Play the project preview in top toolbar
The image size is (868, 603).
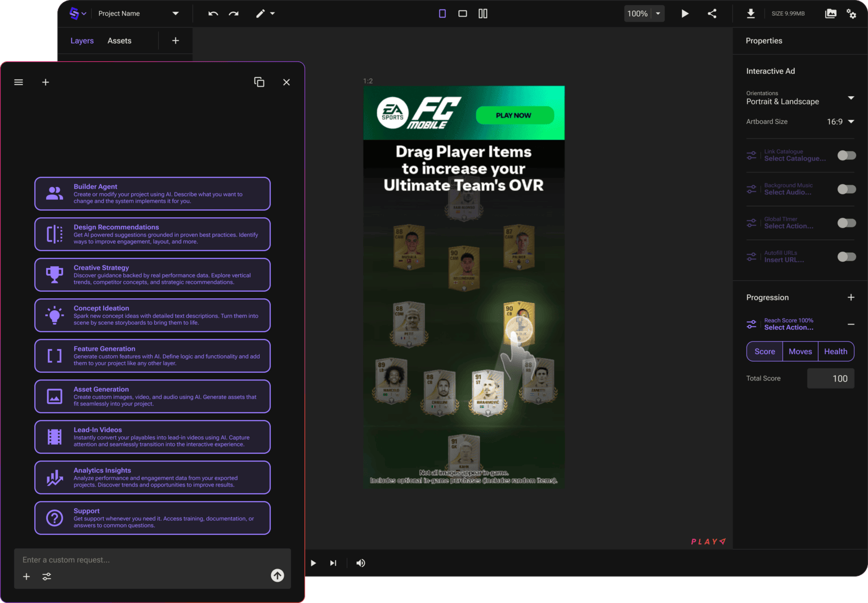(x=685, y=14)
